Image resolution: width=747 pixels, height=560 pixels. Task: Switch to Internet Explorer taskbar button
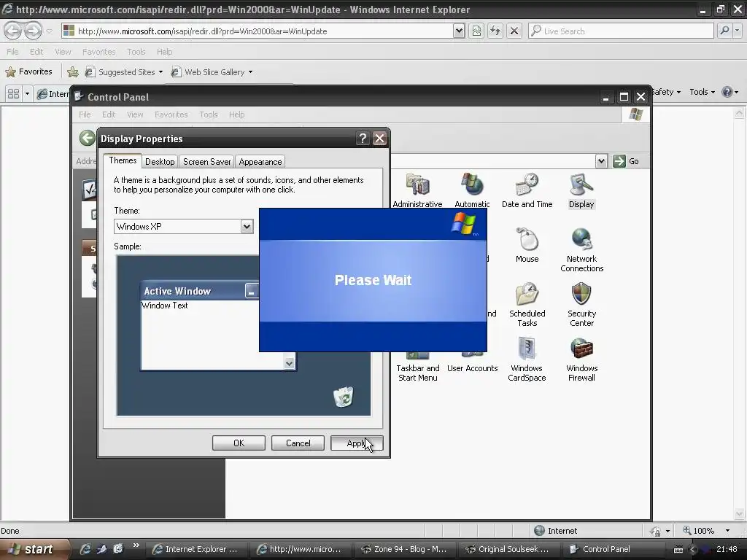196,549
